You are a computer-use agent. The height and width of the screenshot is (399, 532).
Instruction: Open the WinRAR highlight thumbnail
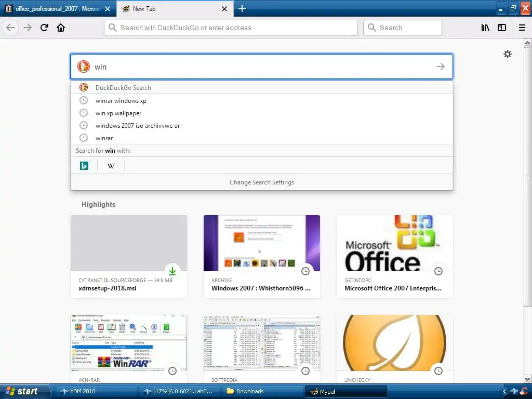point(129,343)
